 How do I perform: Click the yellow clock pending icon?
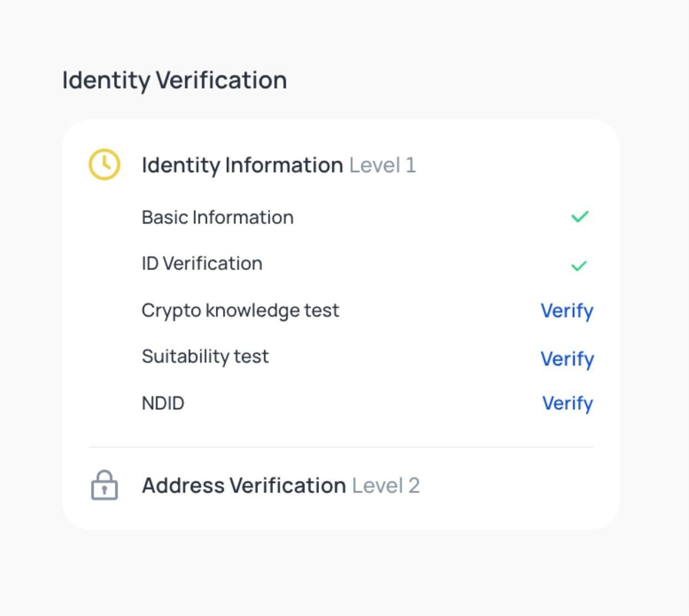point(104,164)
